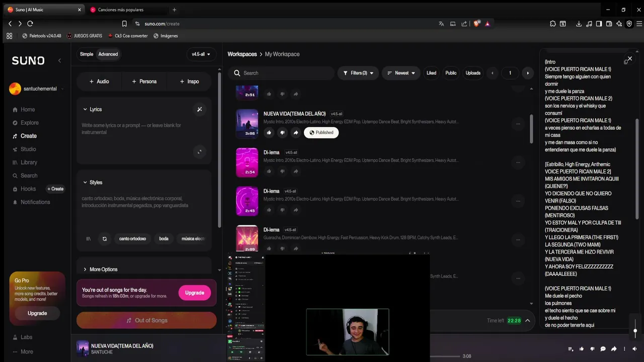Add the 'boda' style tag

164,239
